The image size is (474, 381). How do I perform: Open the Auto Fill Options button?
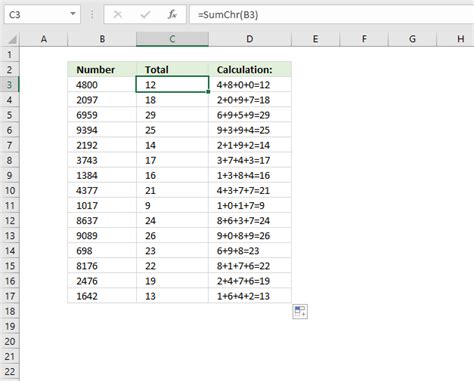pyautogui.click(x=300, y=312)
